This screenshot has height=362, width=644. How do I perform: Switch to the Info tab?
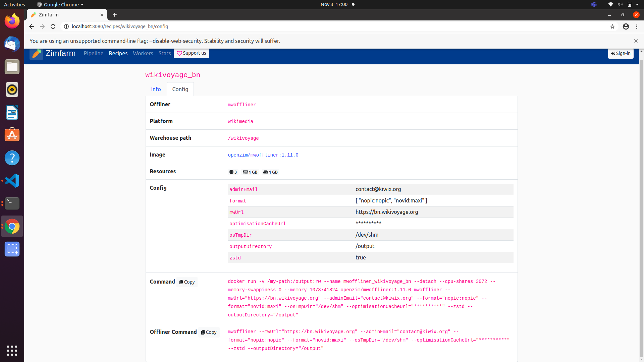(x=156, y=89)
